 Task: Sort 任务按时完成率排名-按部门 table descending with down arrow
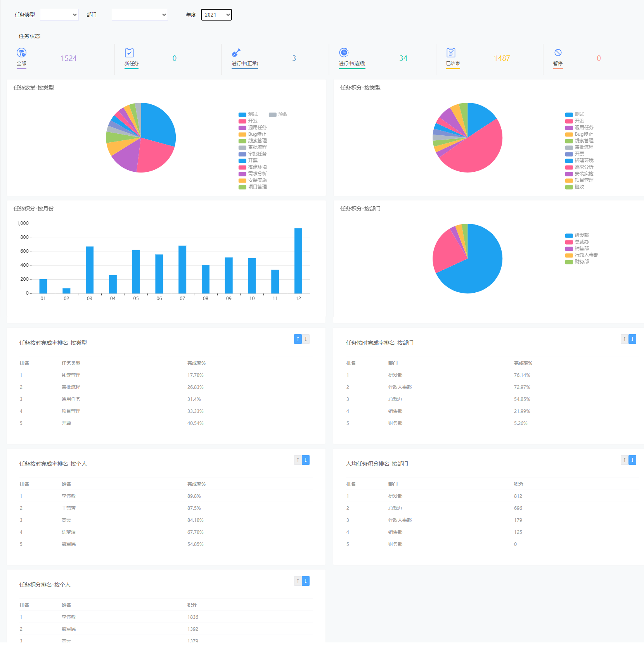(632, 339)
